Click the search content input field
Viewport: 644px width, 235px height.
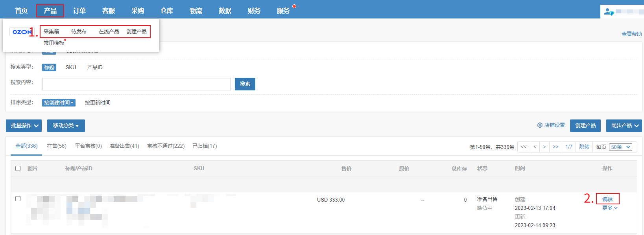[x=136, y=84]
